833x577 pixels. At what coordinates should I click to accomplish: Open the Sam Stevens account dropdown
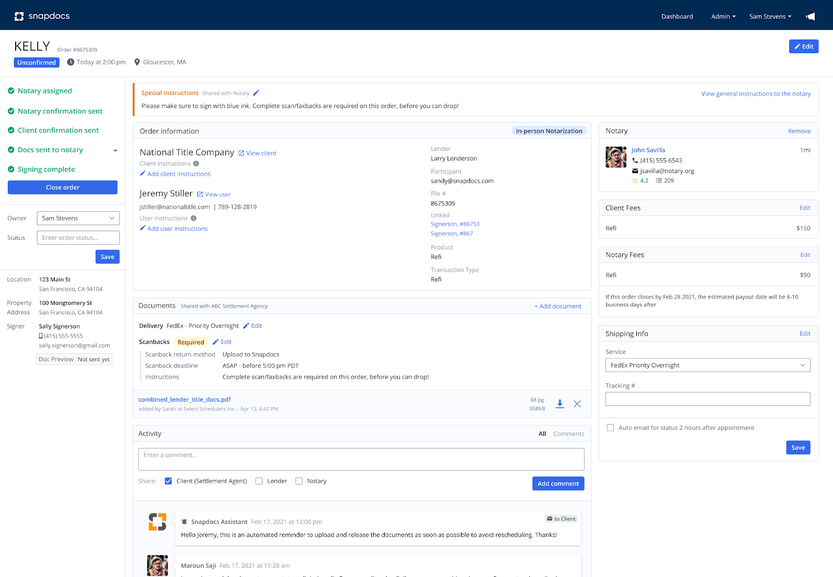770,16
